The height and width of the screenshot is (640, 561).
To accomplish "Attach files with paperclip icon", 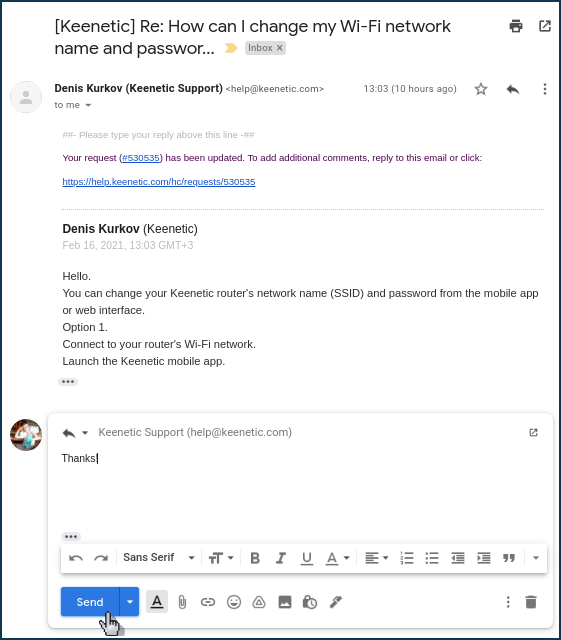I will point(182,602).
